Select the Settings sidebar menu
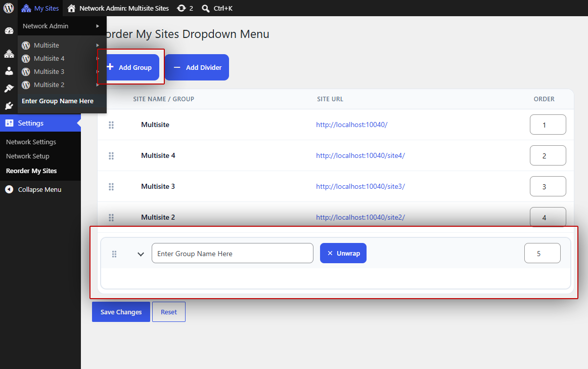Image resolution: width=588 pixels, height=369 pixels. (40, 123)
